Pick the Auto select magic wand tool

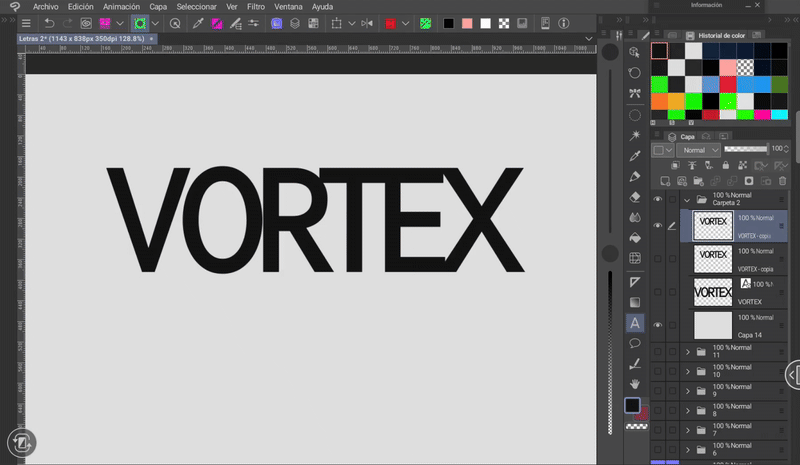tap(634, 135)
